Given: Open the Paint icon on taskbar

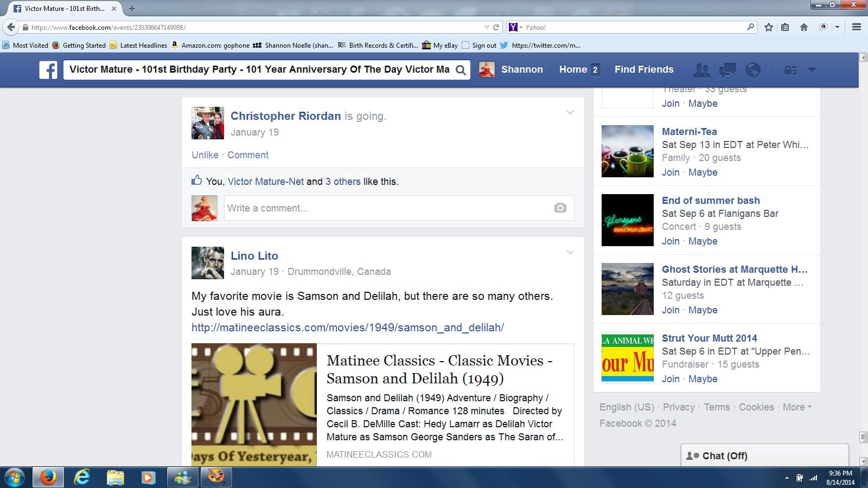Looking at the screenshot, I should pyautogui.click(x=216, y=478).
